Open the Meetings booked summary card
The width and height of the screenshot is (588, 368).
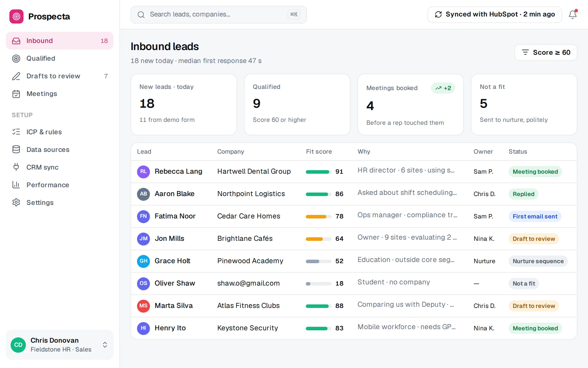[411, 105]
